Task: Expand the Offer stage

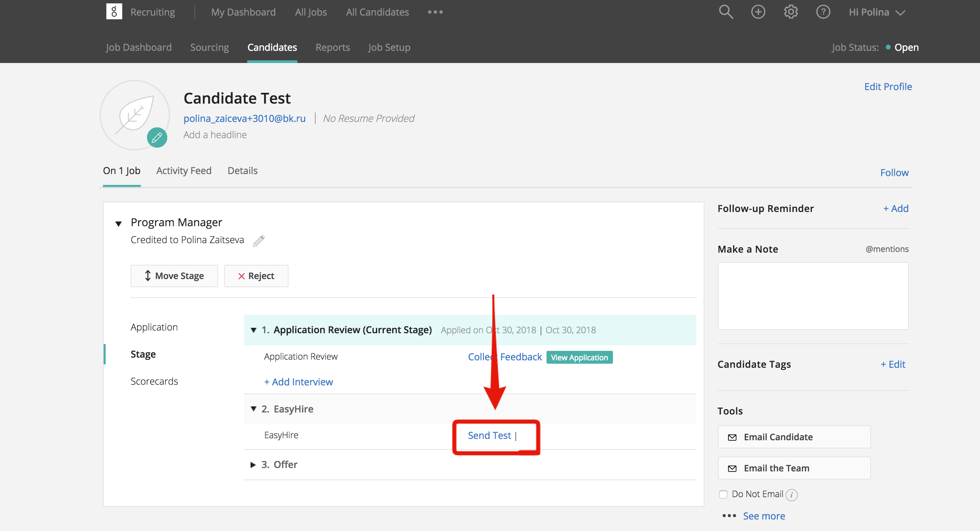Action: click(253, 465)
